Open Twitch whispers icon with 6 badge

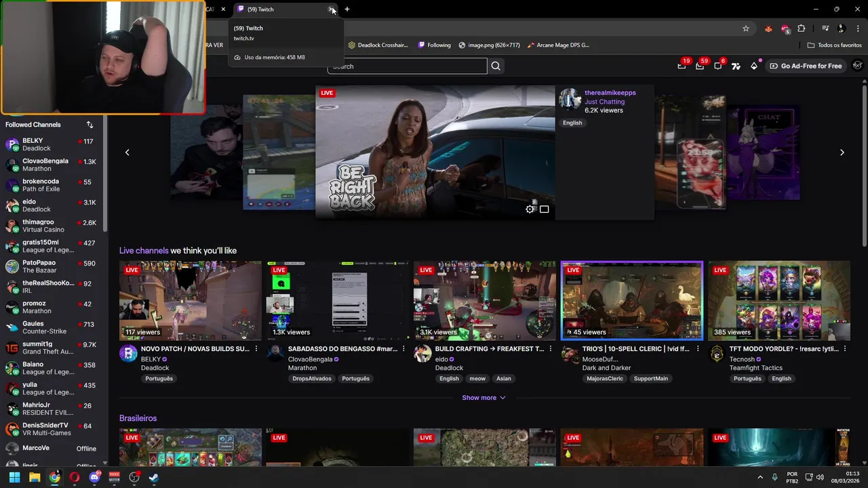(x=718, y=66)
